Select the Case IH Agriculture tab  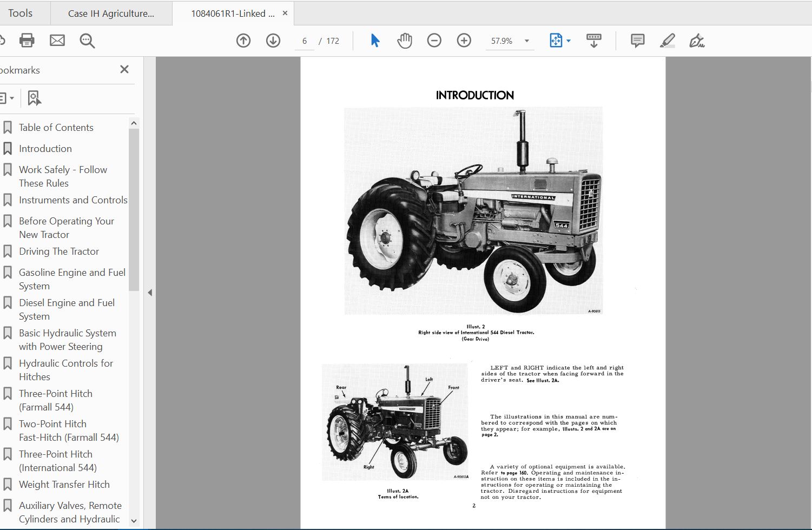[x=111, y=13]
